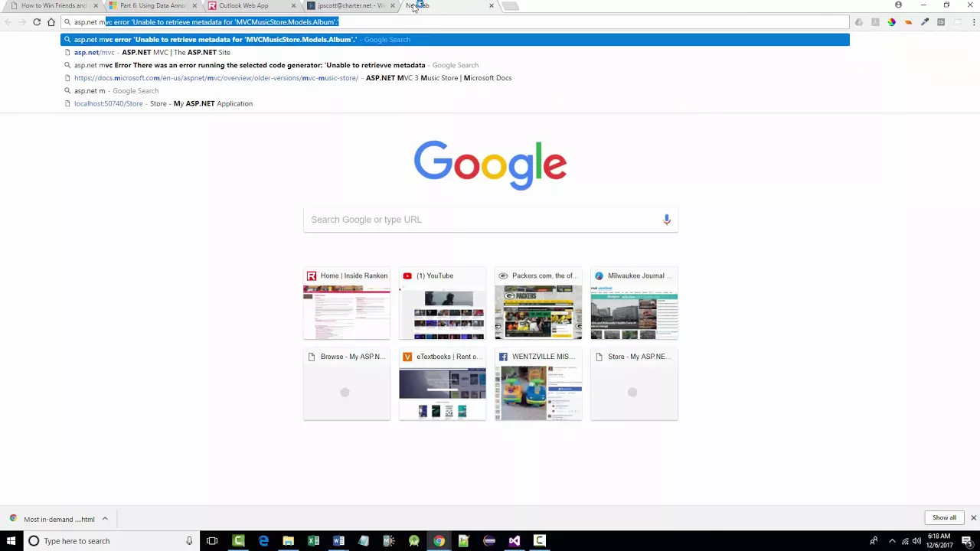Click the Cortana microphone in the taskbar search
The height and width of the screenshot is (551, 980).
(x=189, y=541)
